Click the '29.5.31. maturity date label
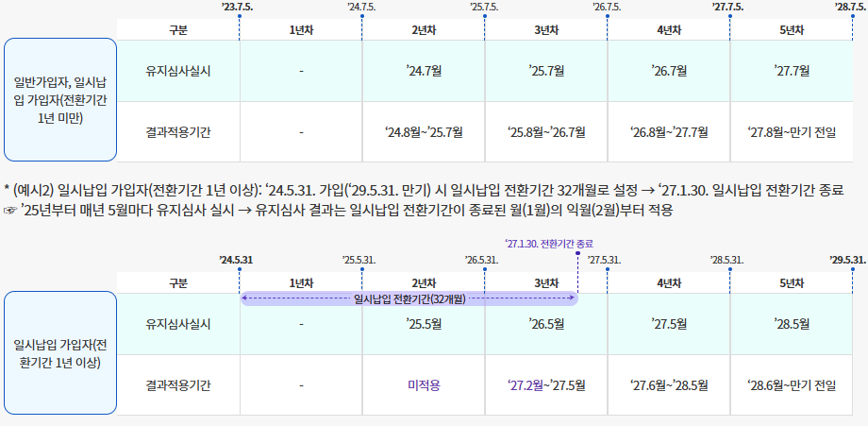The image size is (868, 426). pyautogui.click(x=848, y=260)
